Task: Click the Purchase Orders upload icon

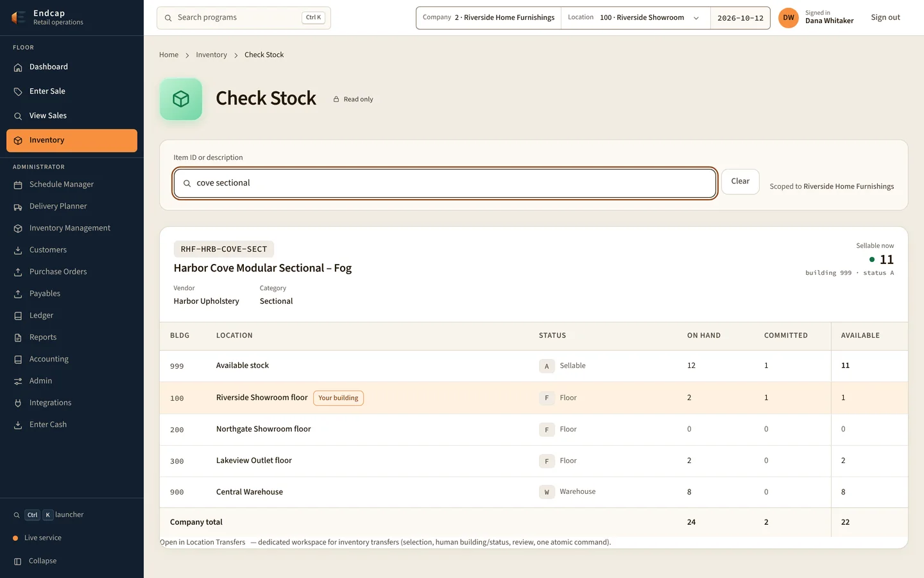Action: tap(18, 272)
